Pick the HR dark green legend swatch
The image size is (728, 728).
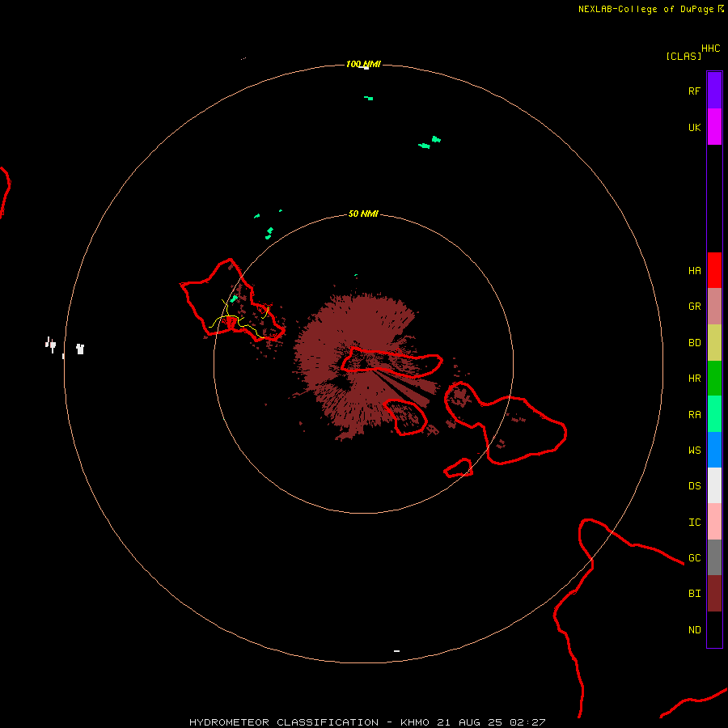714,379
